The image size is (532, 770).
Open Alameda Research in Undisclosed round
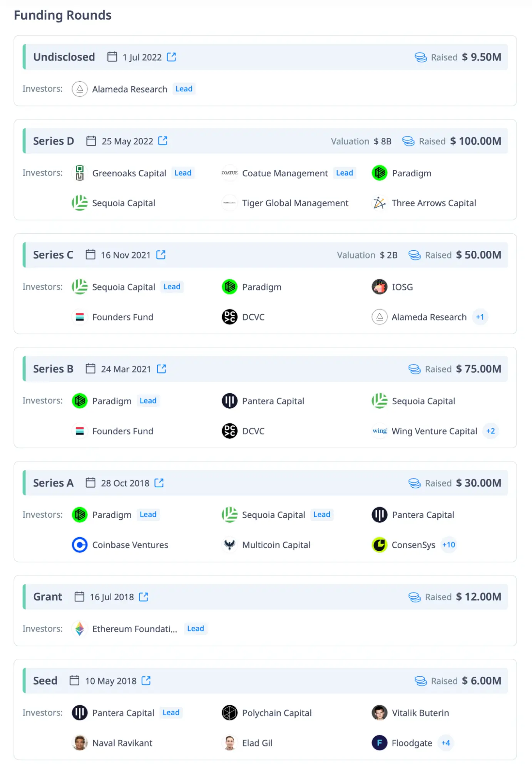pos(130,89)
